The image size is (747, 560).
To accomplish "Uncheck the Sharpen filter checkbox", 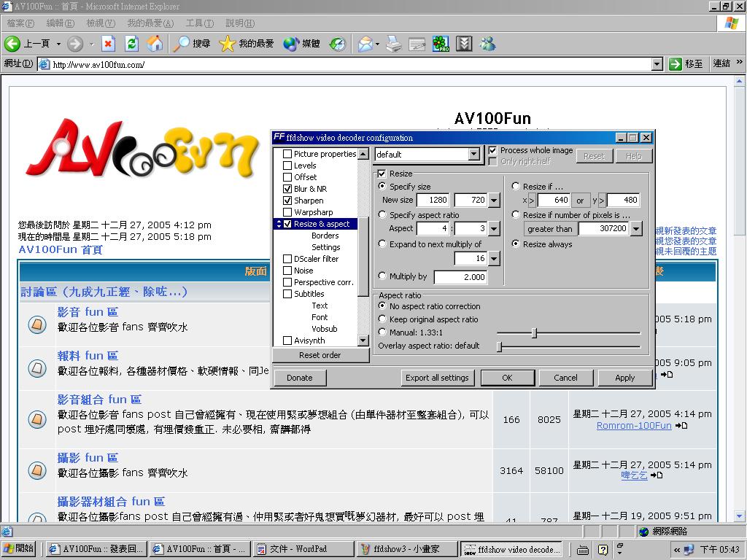I will click(x=287, y=201).
